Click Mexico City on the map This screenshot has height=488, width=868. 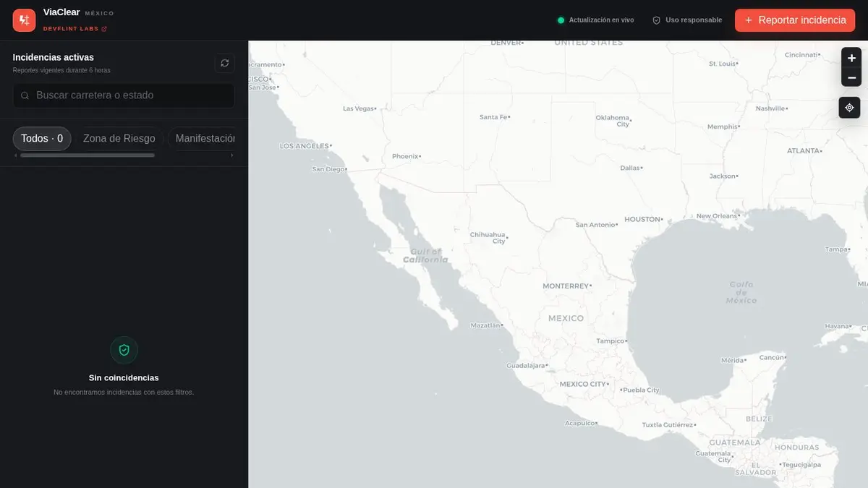coord(584,384)
